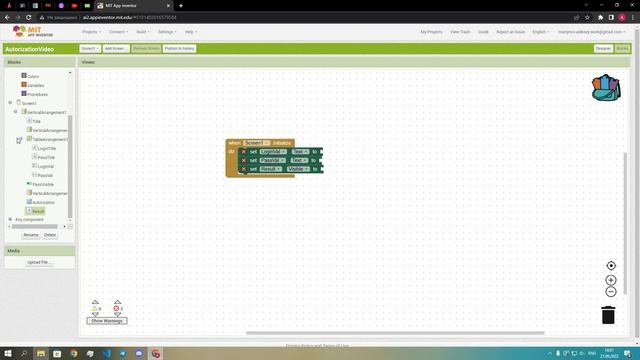This screenshot has width=640, height=360.
Task: Open Discord from the taskbar
Action: point(139,353)
